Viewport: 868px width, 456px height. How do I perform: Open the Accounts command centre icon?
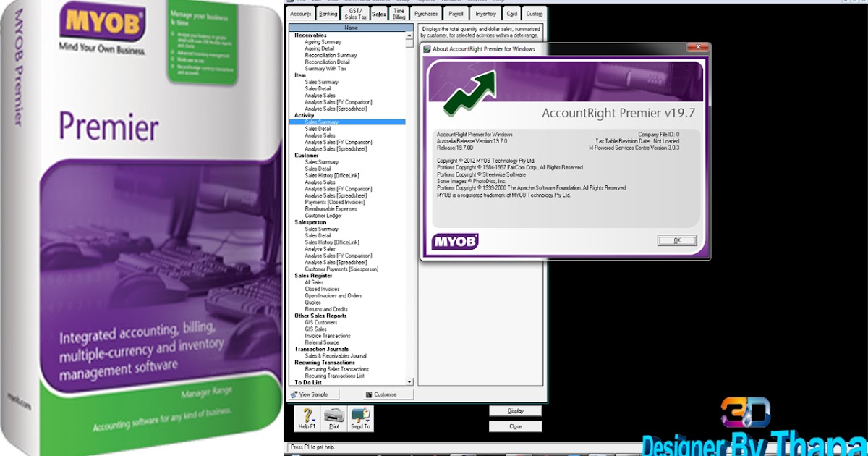pos(301,12)
